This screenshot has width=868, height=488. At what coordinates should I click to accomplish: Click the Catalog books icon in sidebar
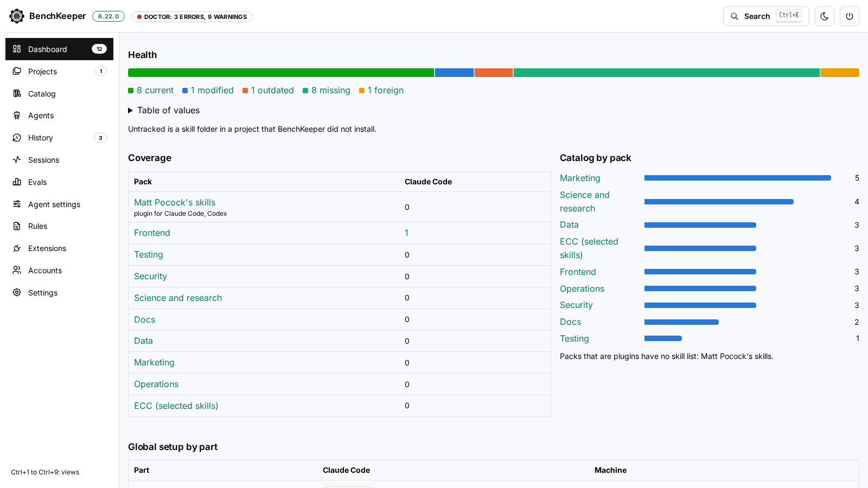click(x=17, y=93)
